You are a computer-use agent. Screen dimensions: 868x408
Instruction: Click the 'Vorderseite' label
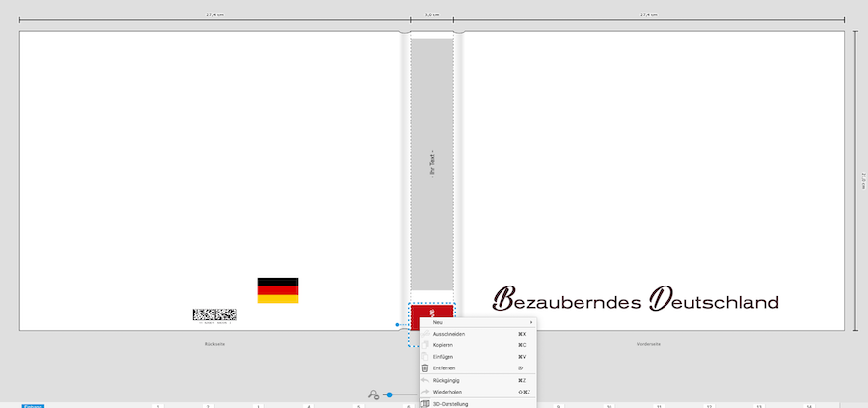pos(649,344)
